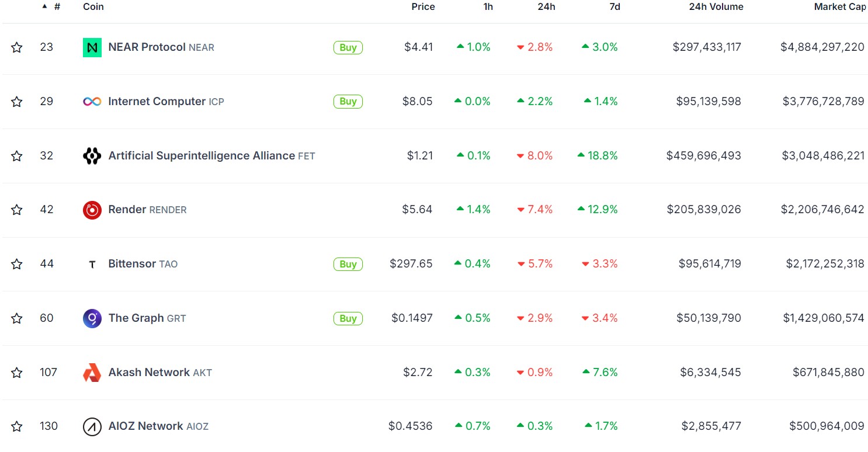
Task: Click the Buy button for The Graph
Action: tap(348, 318)
